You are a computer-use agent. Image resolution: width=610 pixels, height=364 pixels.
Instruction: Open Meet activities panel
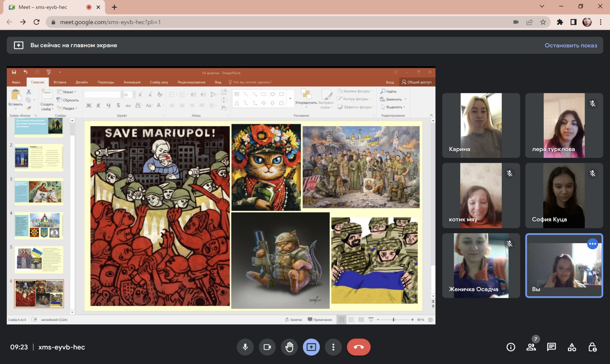pyautogui.click(x=572, y=347)
